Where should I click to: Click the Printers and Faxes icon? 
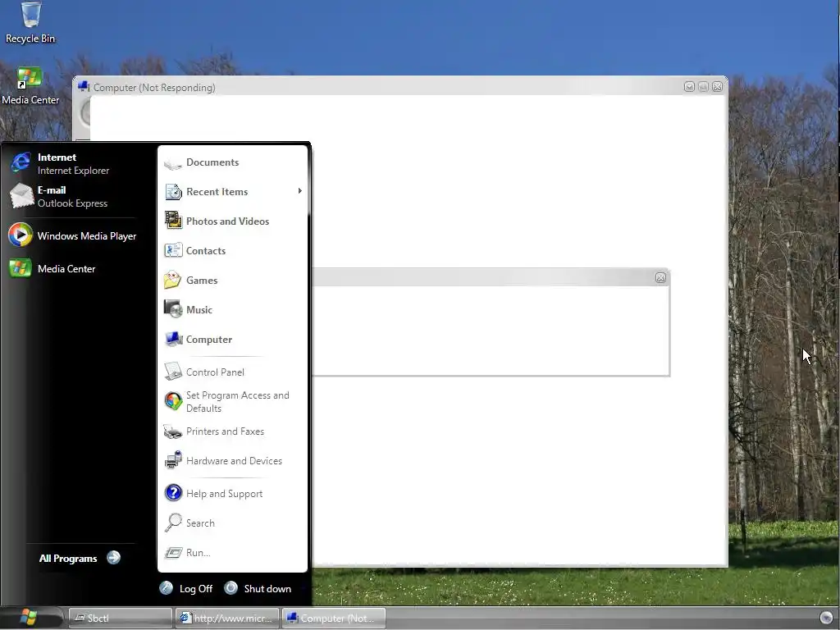point(172,431)
